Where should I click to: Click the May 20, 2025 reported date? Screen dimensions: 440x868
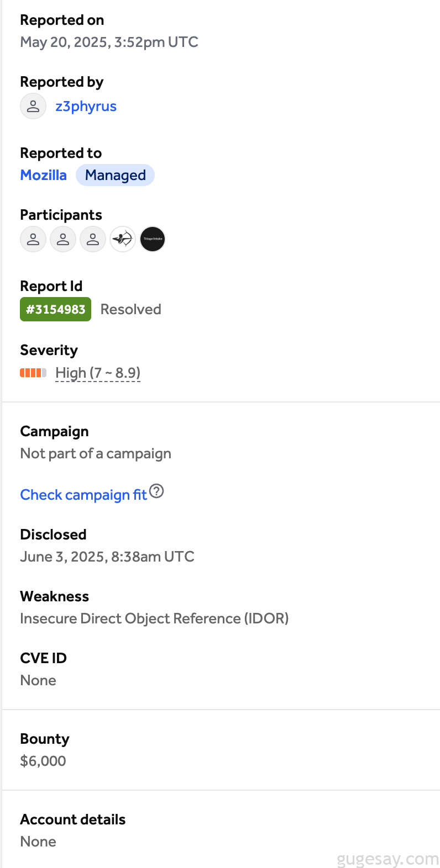(x=109, y=42)
